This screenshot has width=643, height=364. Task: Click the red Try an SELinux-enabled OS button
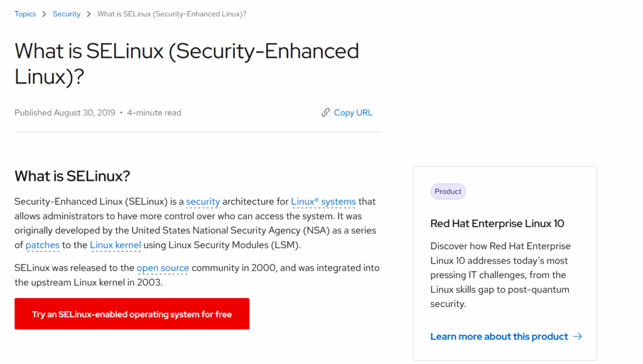point(132,314)
